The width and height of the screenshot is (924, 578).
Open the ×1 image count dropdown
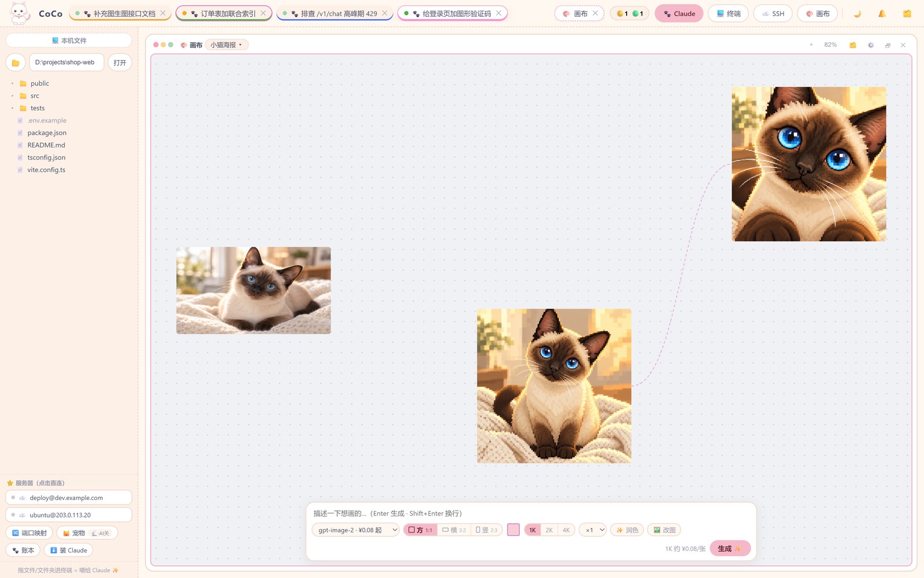(593, 530)
